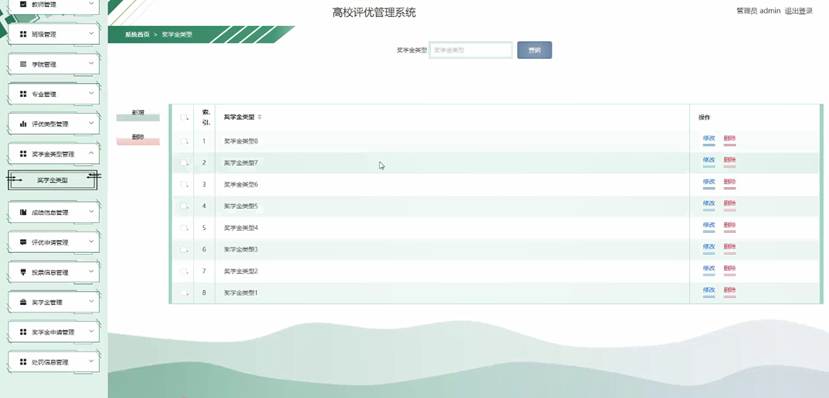
Task: Click 修改 for row 奖学金类型3
Action: pos(708,247)
